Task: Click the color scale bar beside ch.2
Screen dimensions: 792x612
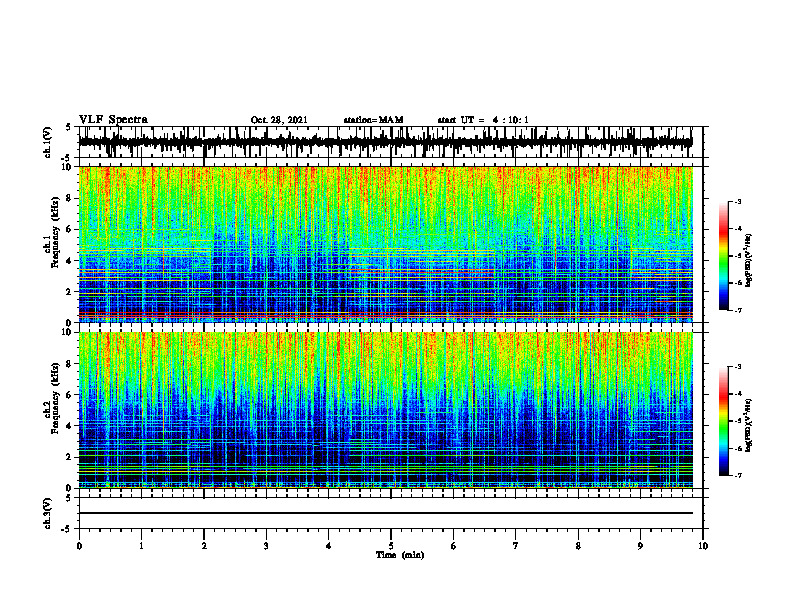Action: tap(724, 421)
